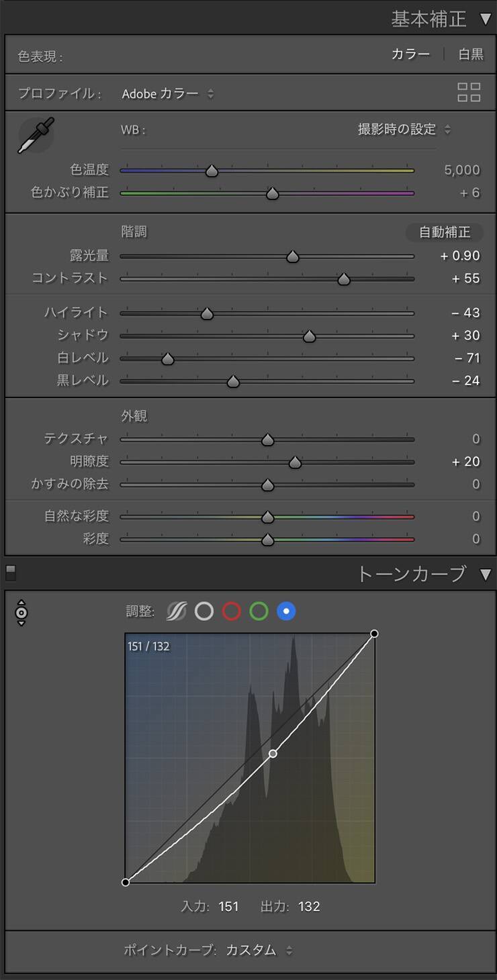This screenshot has height=980, width=497.
Task: Select the blue channel curve
Action: point(286,611)
